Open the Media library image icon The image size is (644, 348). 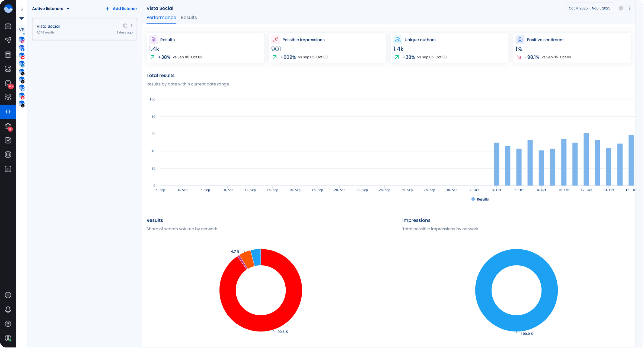point(8,69)
